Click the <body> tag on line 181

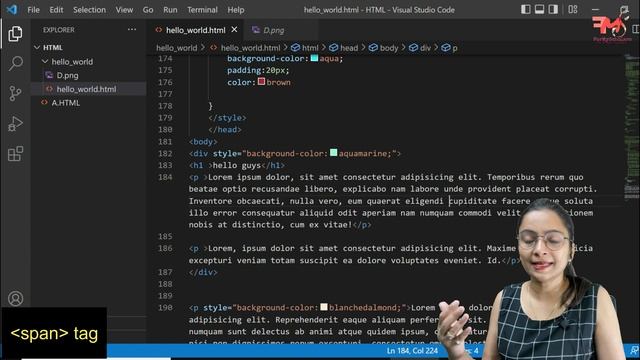coord(203,142)
